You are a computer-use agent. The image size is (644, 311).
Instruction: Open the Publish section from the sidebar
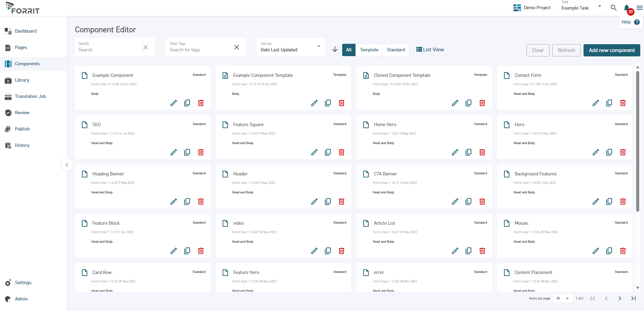pos(22,129)
